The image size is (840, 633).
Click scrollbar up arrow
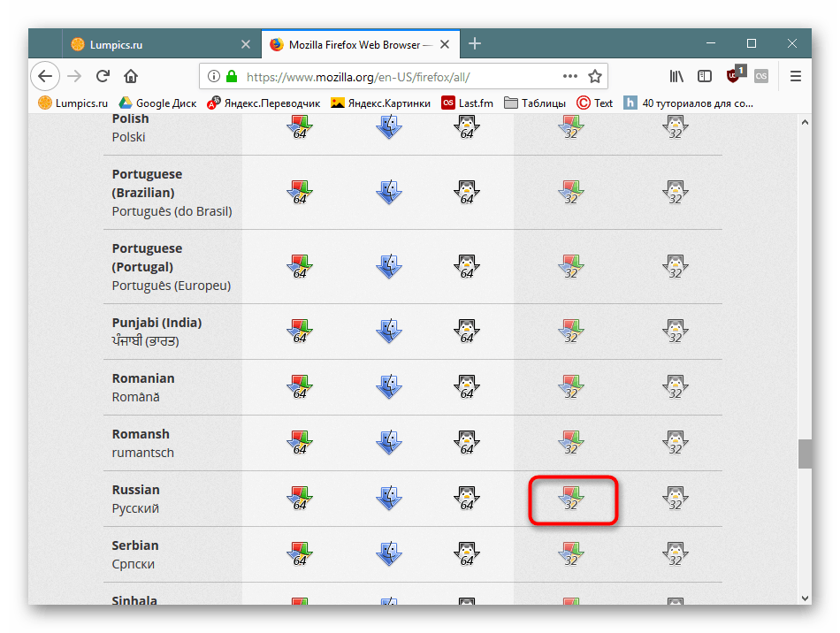[805, 122]
